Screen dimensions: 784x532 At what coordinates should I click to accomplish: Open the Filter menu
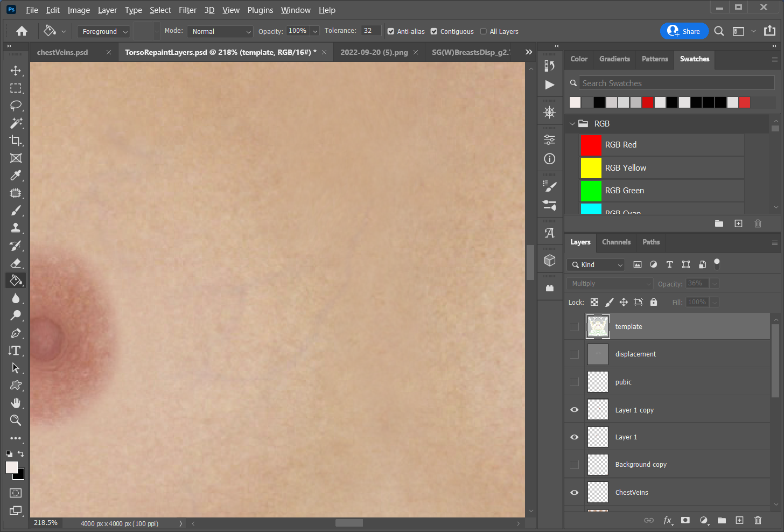(x=187, y=10)
